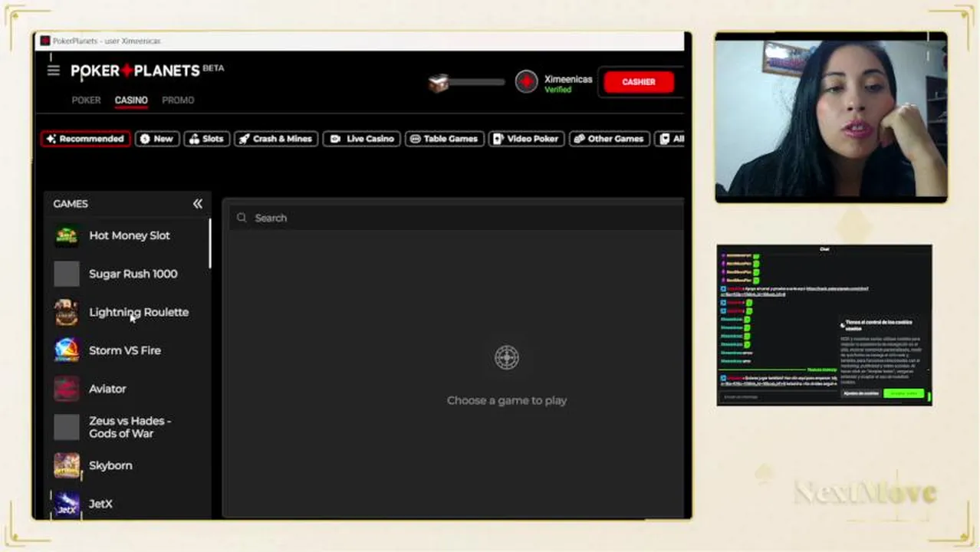This screenshot has height=552, width=980.
Task: Click the treasure chest rewards icon
Action: pyautogui.click(x=439, y=82)
